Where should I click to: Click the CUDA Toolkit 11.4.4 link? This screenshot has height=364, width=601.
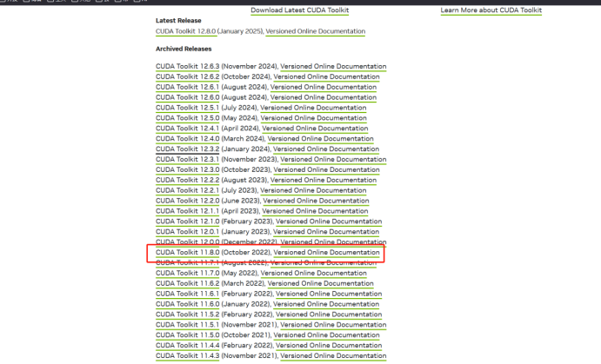(187, 345)
